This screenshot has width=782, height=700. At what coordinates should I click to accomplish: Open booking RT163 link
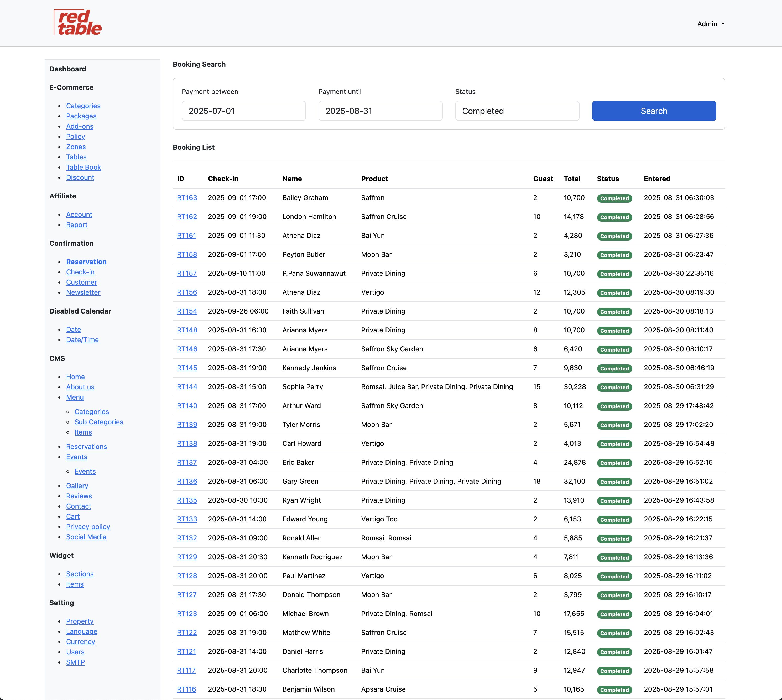tap(187, 198)
